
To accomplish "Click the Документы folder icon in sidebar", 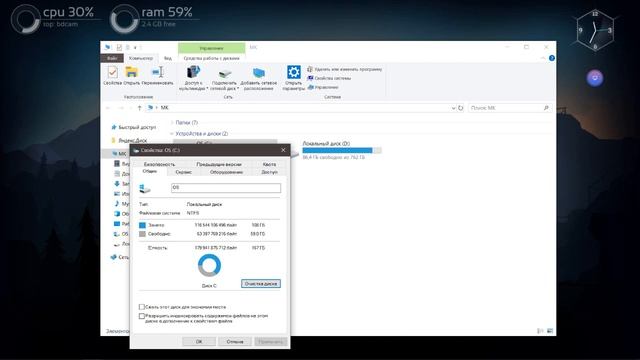I will [117, 173].
